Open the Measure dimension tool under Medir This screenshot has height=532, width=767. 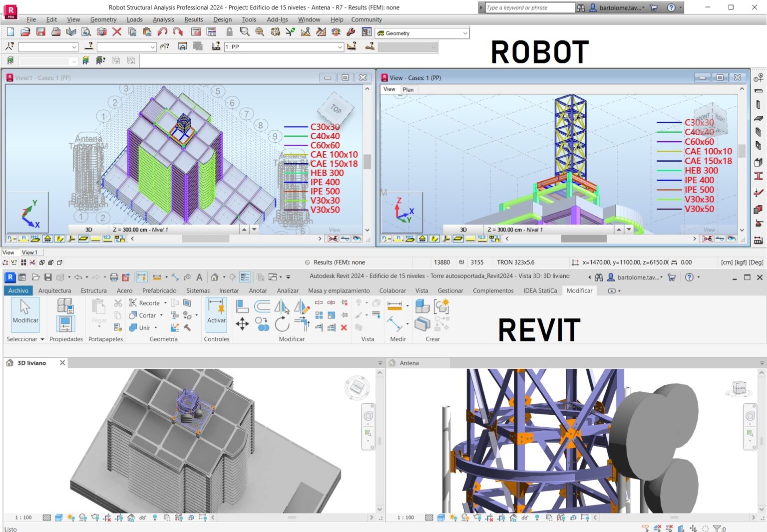point(394,305)
